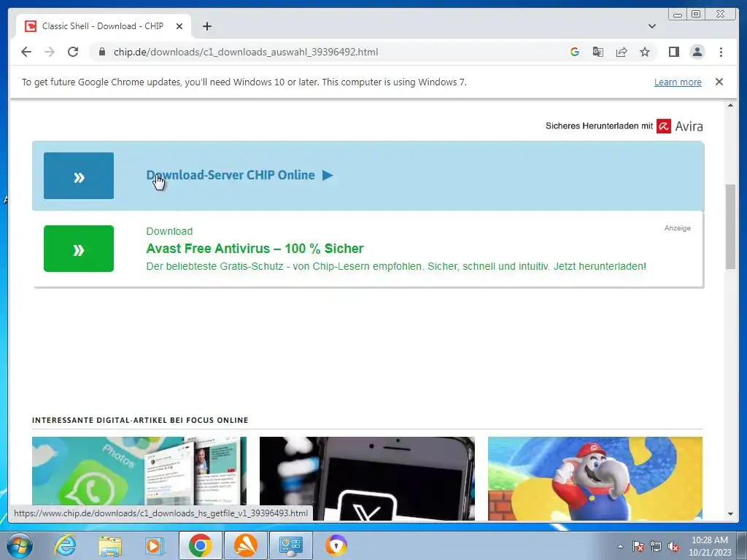The image size is (747, 560).
Task: Click the forward navigation arrow
Action: point(50,52)
